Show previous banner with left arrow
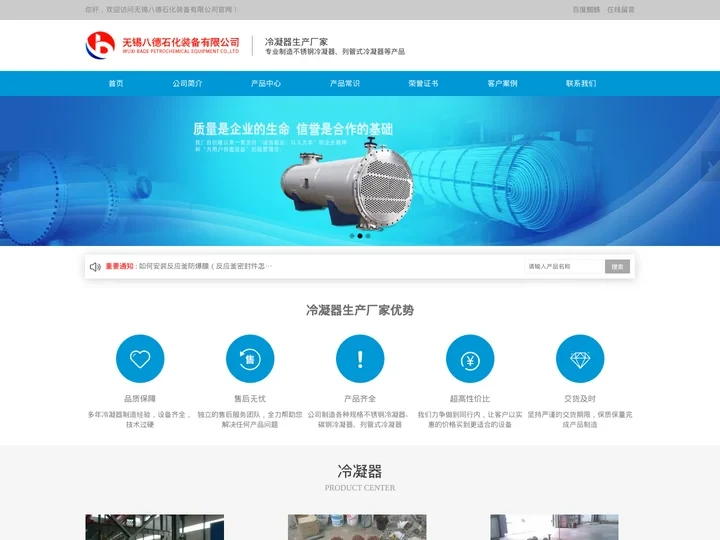The width and height of the screenshot is (720, 540). (9, 166)
